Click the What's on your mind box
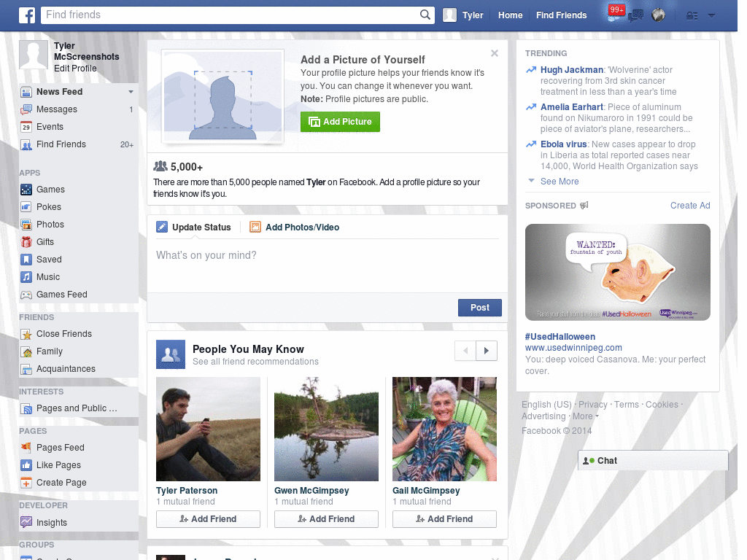 pyautogui.click(x=328, y=264)
